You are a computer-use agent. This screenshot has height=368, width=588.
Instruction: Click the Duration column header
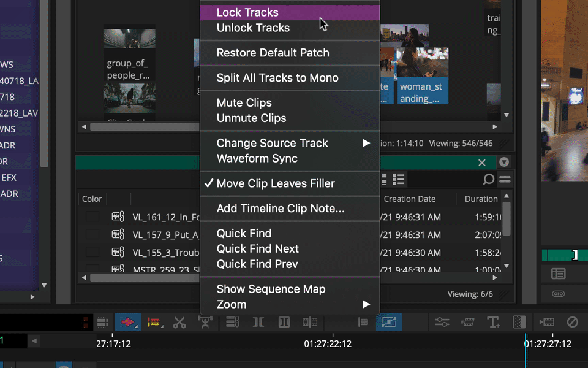(481, 199)
